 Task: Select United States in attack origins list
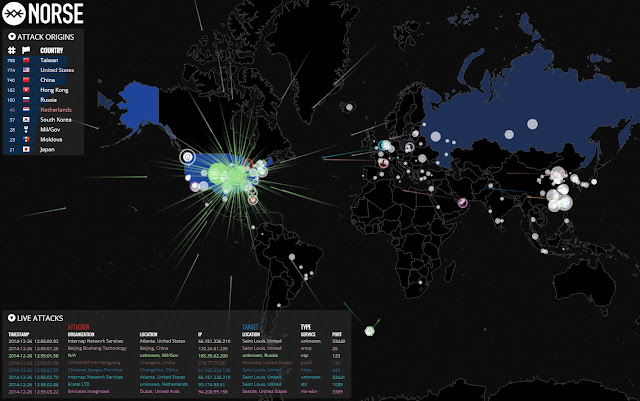pos(57,70)
